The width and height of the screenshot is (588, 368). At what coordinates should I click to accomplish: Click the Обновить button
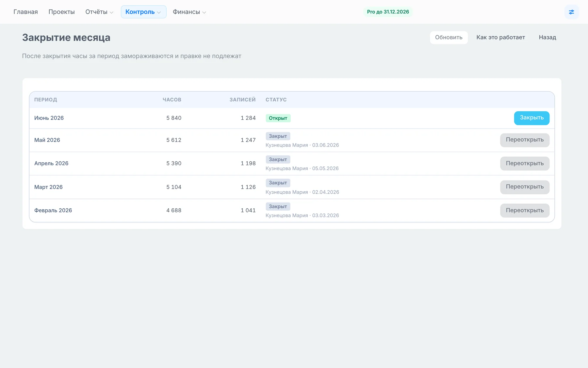click(x=449, y=37)
